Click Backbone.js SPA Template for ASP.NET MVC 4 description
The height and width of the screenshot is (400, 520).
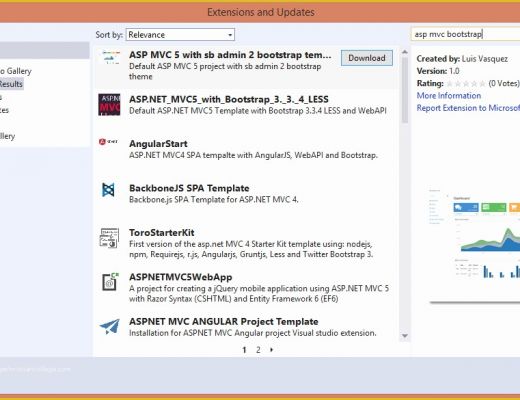tap(213, 200)
